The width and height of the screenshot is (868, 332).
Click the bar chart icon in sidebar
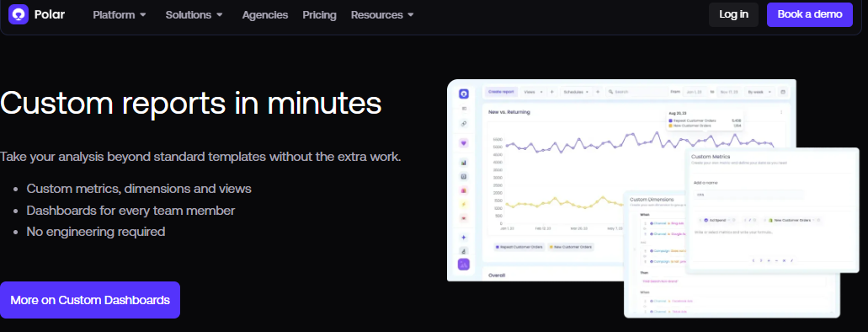(464, 163)
